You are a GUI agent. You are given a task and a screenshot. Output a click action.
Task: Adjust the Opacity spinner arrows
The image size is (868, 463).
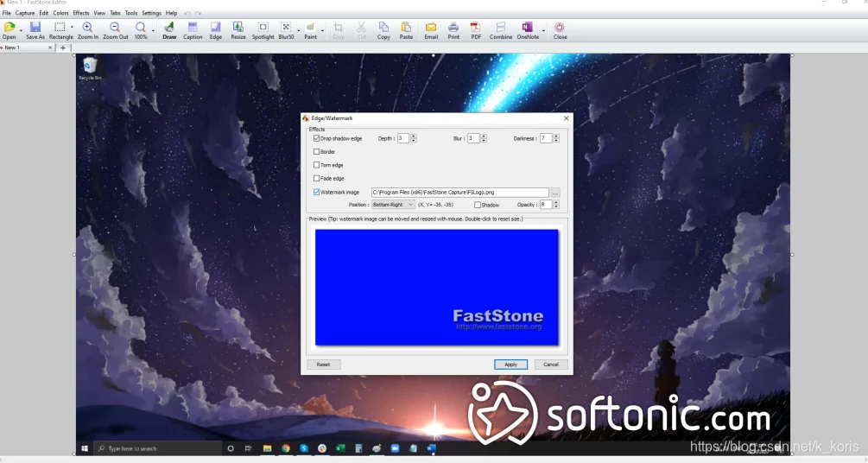(x=556, y=205)
